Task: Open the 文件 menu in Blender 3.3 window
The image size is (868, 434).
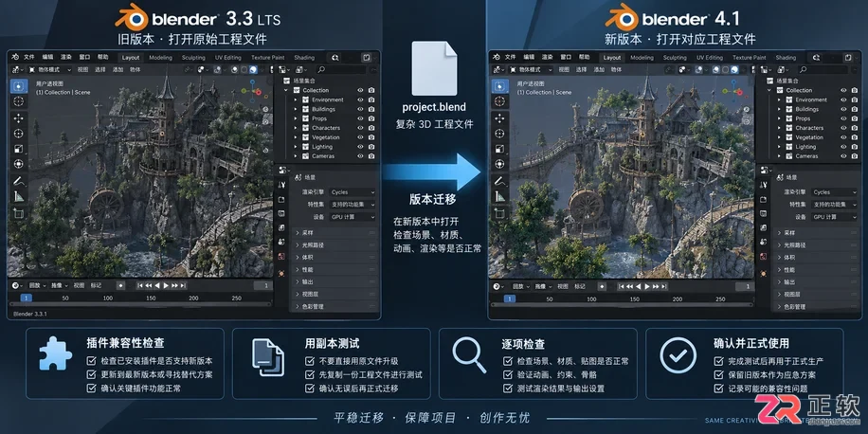Action: (x=29, y=57)
